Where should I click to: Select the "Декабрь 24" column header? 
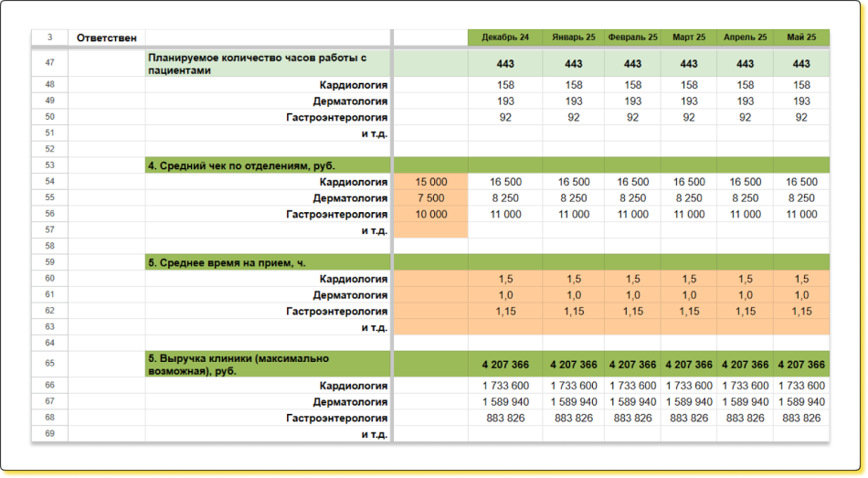[505, 37]
